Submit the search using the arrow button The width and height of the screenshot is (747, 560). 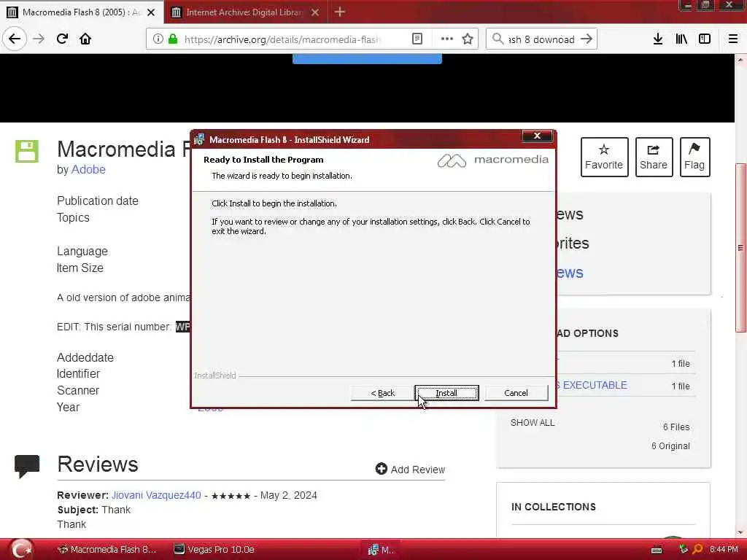587,39
